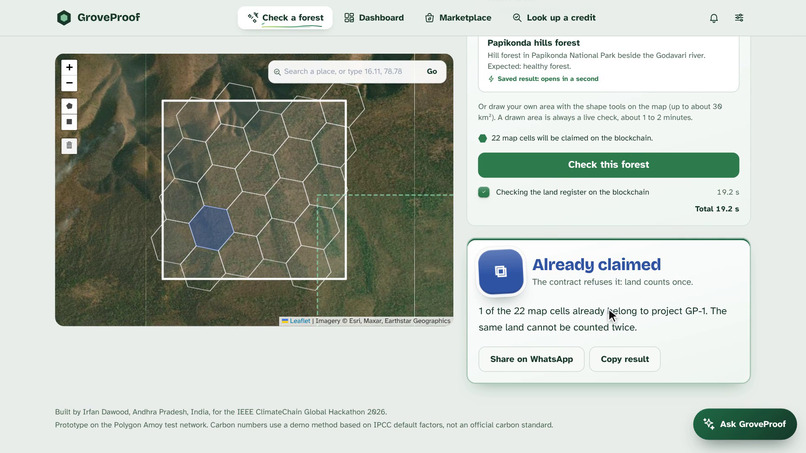The width and height of the screenshot is (806, 453).
Task: Select the blue claimed hexagon cell
Action: pyautogui.click(x=211, y=228)
